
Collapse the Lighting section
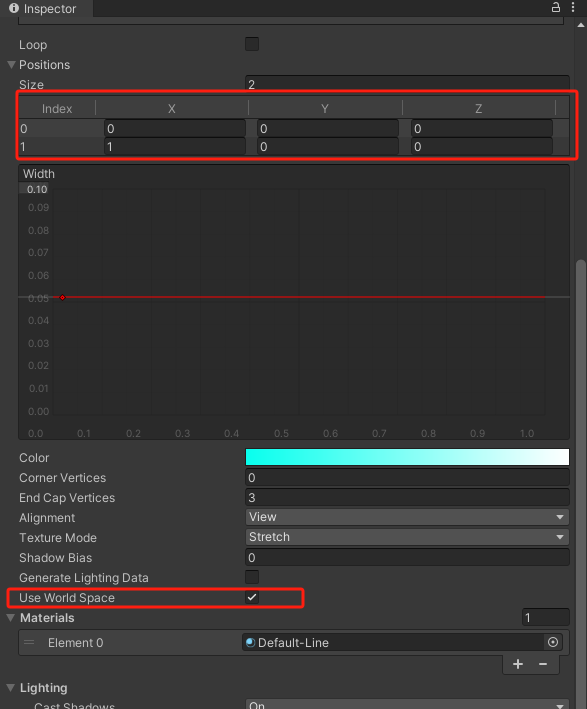(11, 688)
